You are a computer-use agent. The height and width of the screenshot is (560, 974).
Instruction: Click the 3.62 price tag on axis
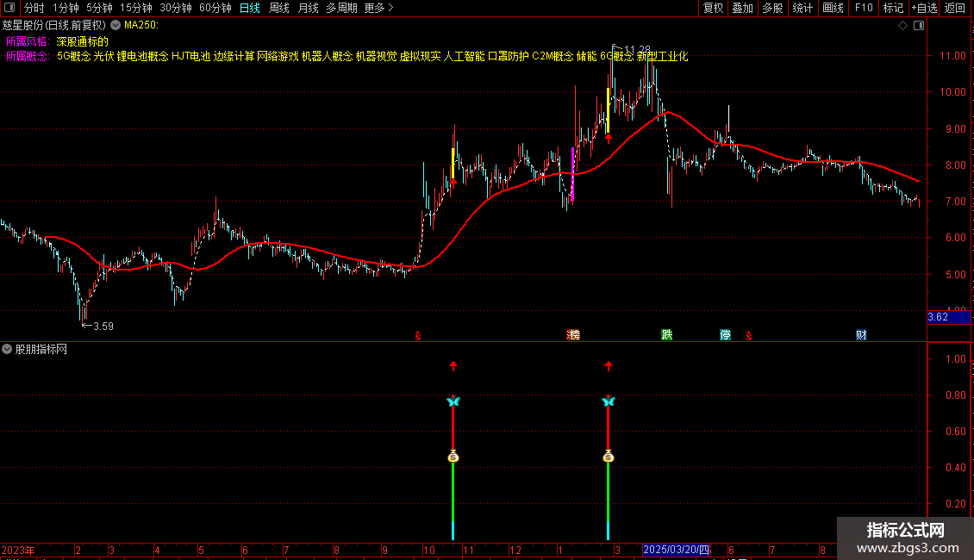click(x=948, y=317)
